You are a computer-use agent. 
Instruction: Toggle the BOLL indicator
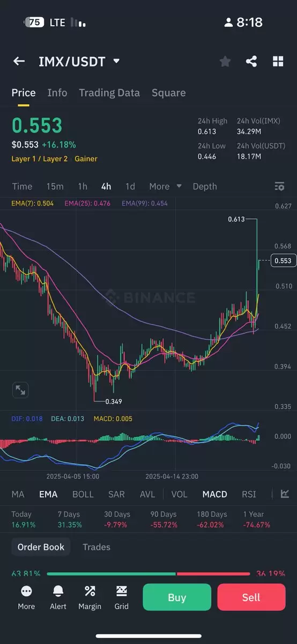tap(83, 494)
